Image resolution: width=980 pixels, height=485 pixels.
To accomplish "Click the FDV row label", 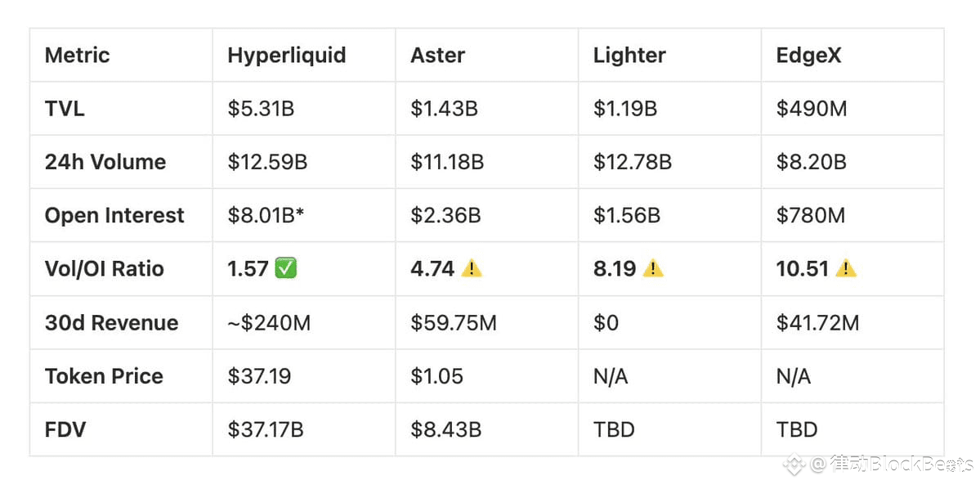I will [x=65, y=429].
